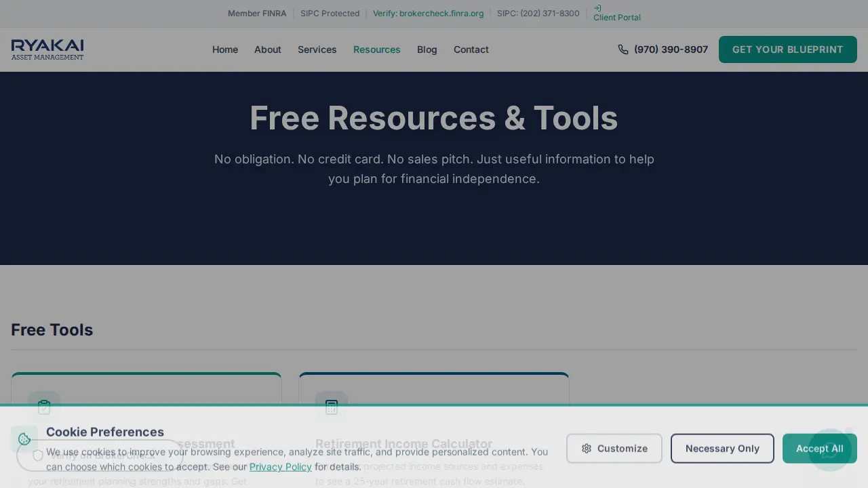The width and height of the screenshot is (868, 488).
Task: Open the About menu item
Action: tap(268, 49)
